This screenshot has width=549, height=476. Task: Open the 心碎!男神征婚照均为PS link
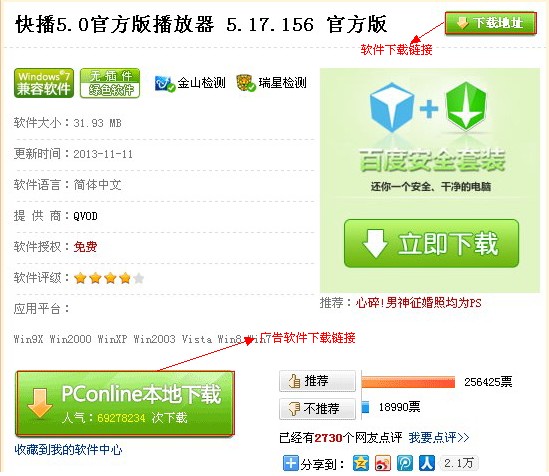(418, 302)
